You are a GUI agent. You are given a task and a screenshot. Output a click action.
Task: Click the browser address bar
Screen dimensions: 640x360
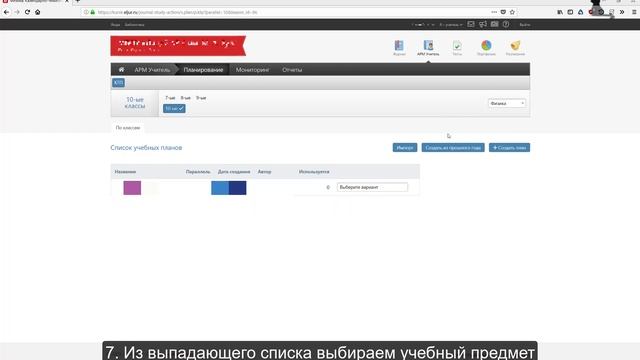click(x=286, y=12)
